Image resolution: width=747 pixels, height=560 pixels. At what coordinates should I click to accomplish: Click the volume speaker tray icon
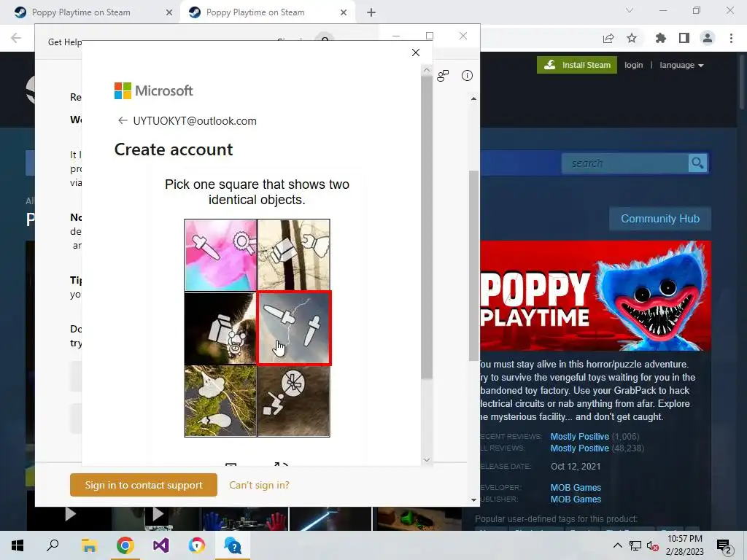pyautogui.click(x=653, y=545)
